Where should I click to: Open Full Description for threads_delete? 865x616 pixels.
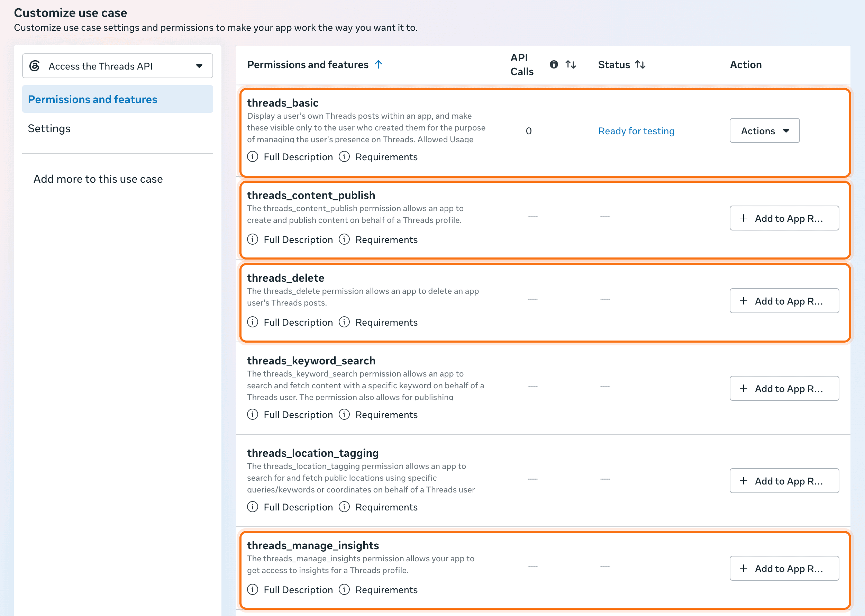point(298,323)
